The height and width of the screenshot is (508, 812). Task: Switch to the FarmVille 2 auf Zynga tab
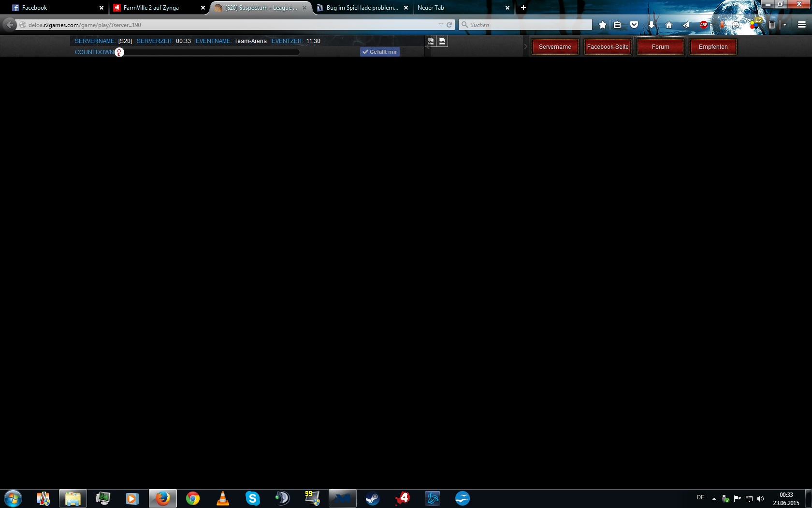click(151, 8)
